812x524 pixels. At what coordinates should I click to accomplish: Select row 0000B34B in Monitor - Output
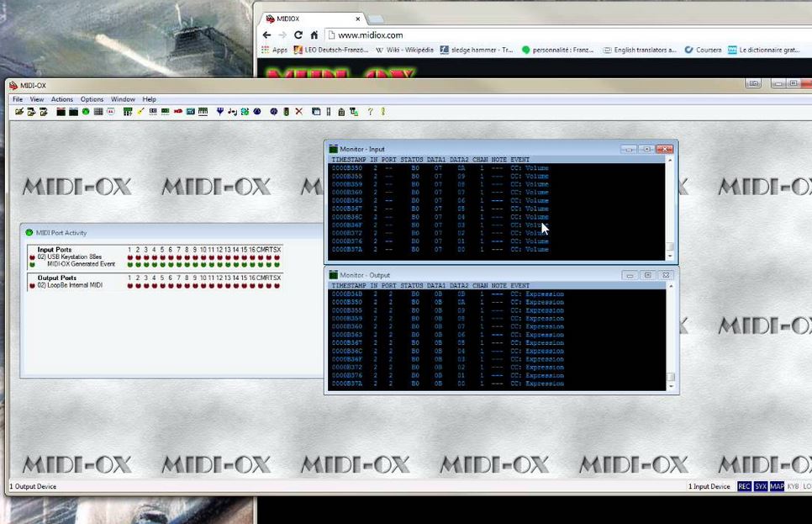pos(497,294)
